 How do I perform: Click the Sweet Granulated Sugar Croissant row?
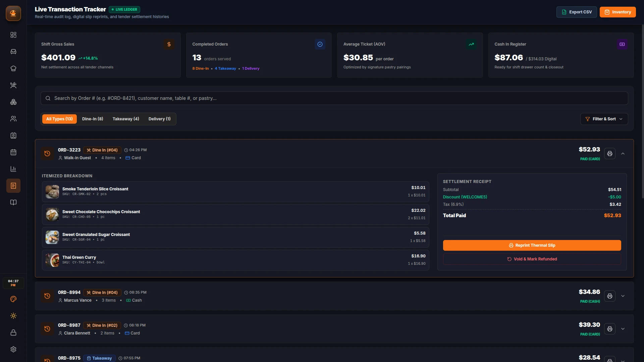click(235, 237)
